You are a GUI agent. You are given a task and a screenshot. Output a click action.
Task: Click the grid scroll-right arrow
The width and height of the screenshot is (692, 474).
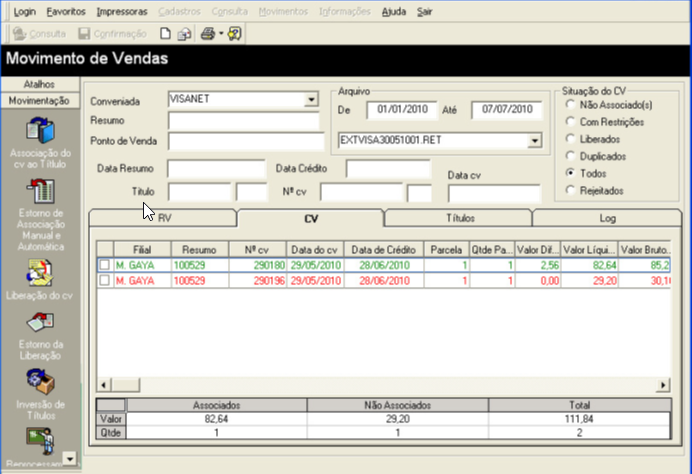click(x=663, y=385)
